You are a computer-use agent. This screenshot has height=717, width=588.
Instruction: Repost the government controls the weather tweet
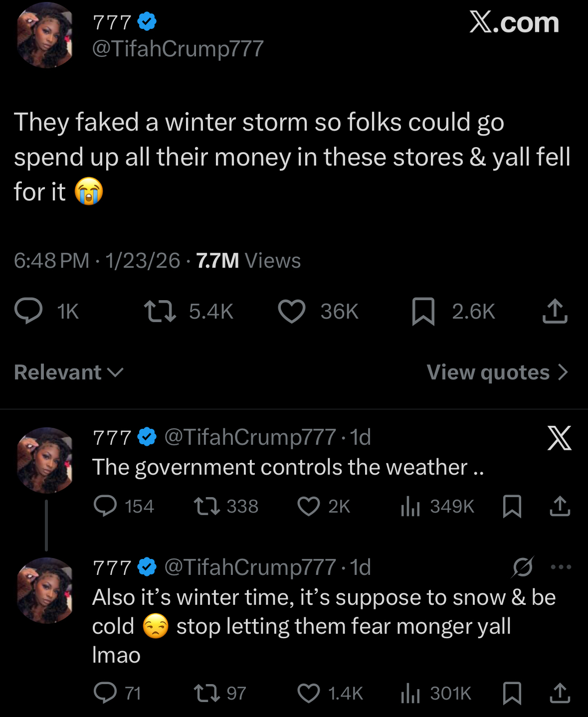point(207,506)
